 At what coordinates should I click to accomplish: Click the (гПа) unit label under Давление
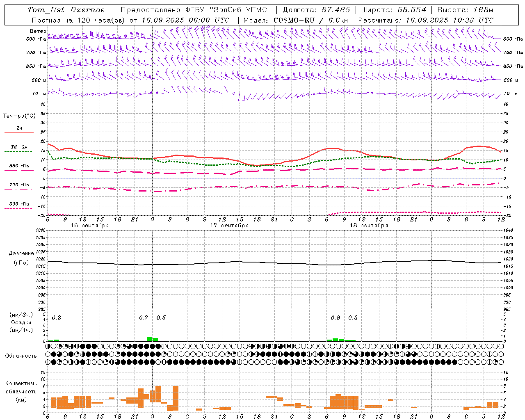tap(21, 262)
